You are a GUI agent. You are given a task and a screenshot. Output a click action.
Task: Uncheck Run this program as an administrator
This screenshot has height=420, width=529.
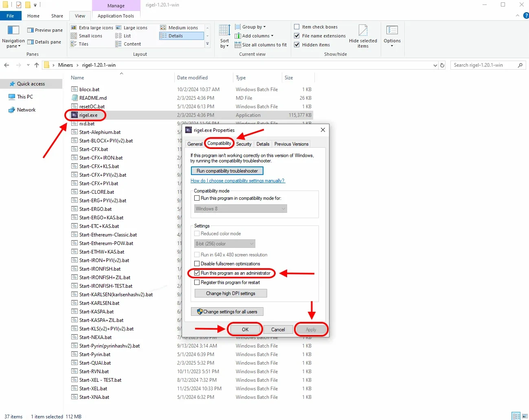(197, 273)
